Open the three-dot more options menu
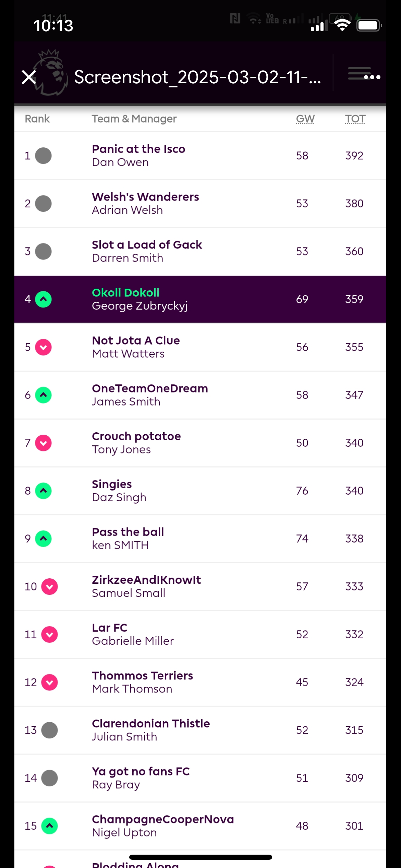401x868 pixels. pyautogui.click(x=372, y=77)
